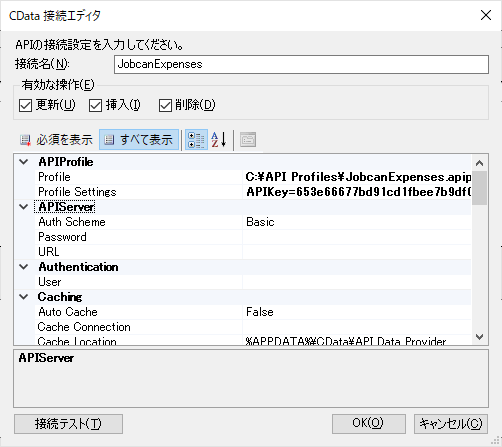Click the categorized view icon
The height and width of the screenshot is (447, 502).
(x=196, y=140)
